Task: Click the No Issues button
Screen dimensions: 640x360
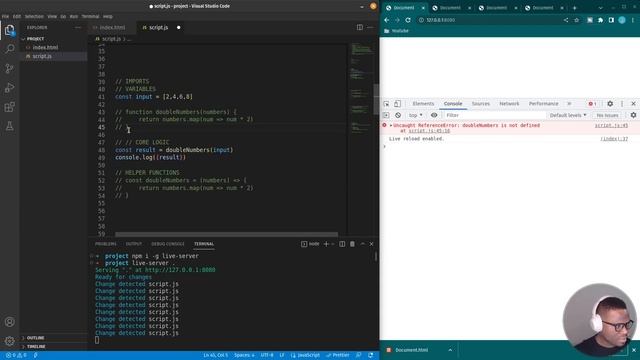Action: 607,115
